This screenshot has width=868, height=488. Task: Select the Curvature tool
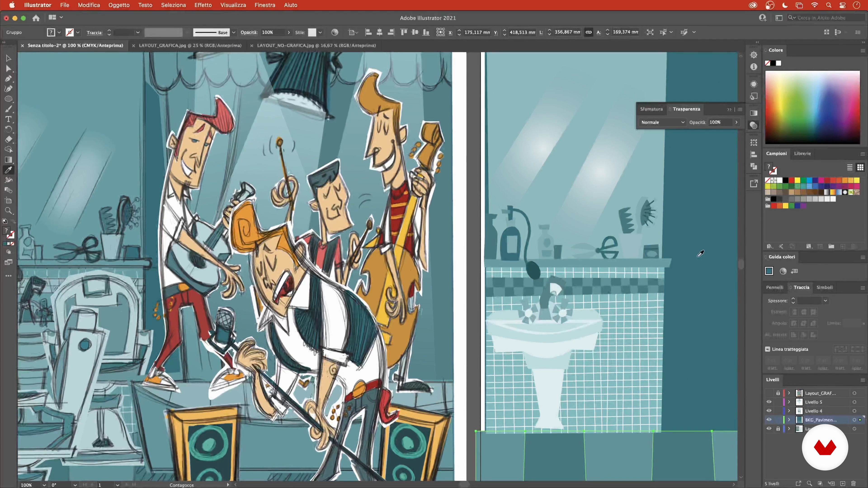[x=8, y=89]
